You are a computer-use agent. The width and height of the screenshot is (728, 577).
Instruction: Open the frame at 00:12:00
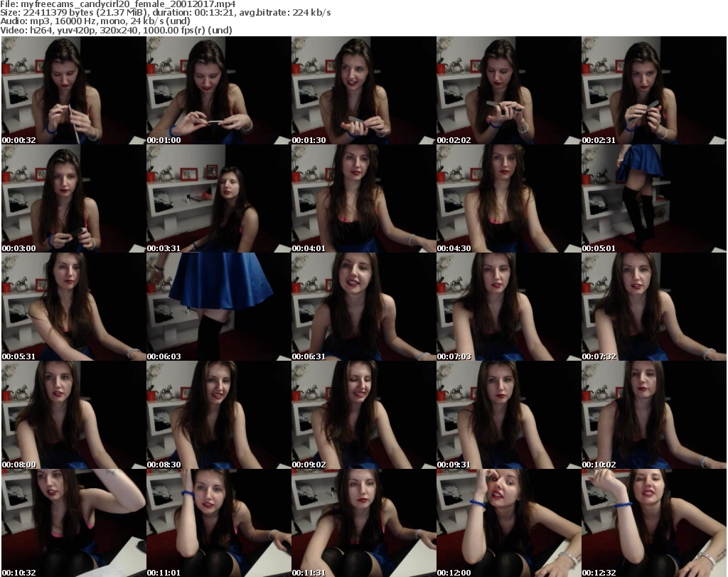click(x=508, y=523)
